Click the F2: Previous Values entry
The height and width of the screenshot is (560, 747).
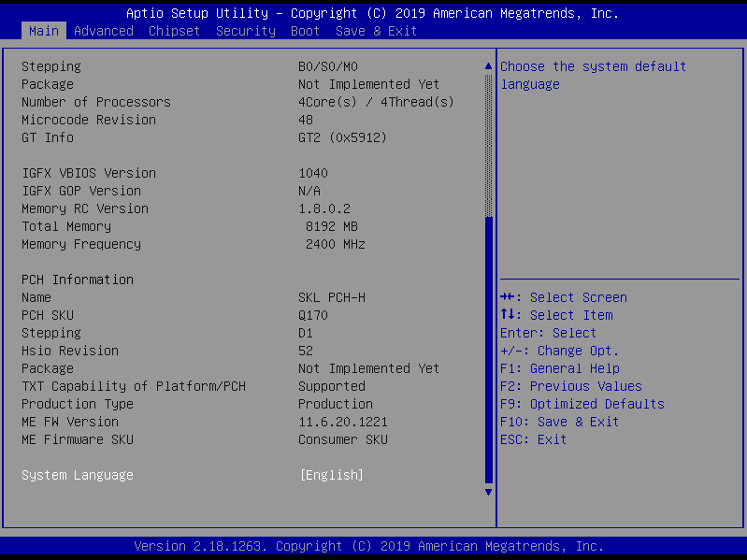pos(571,386)
